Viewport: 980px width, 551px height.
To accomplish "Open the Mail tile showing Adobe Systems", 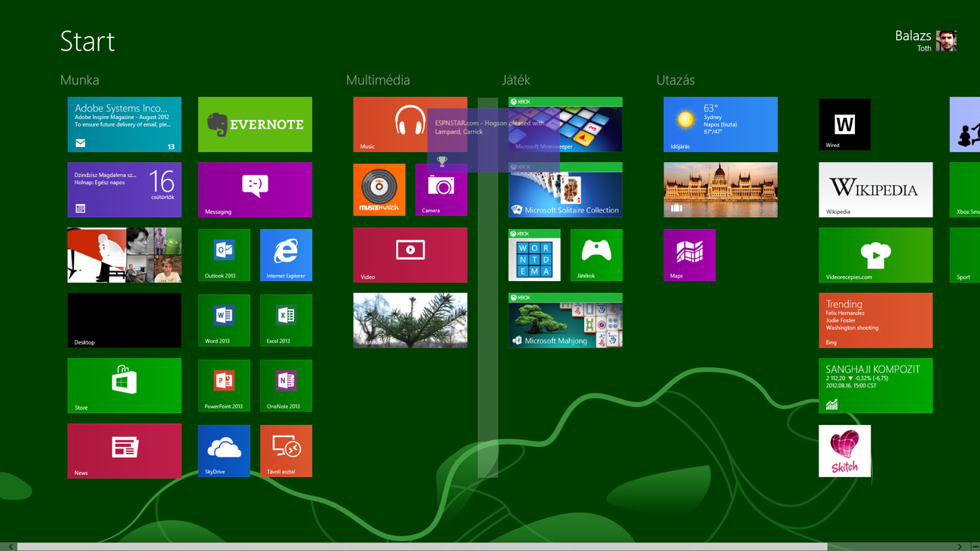I will [x=124, y=124].
